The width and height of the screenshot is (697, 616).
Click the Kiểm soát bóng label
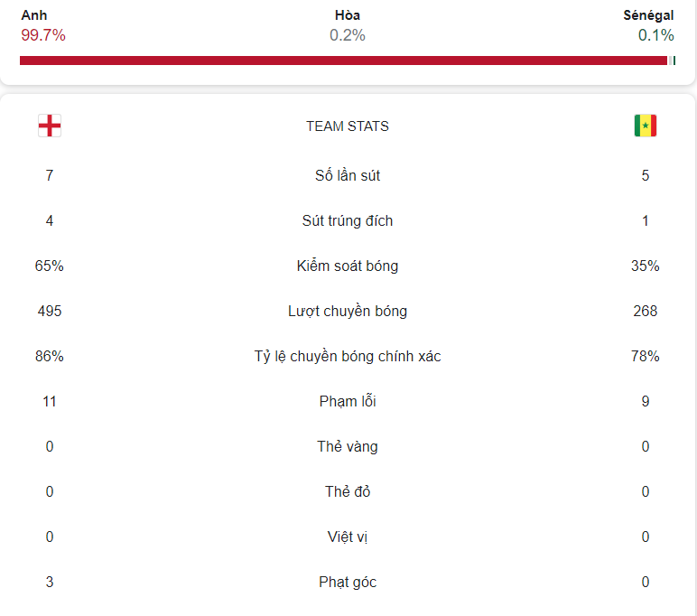pyautogui.click(x=348, y=266)
